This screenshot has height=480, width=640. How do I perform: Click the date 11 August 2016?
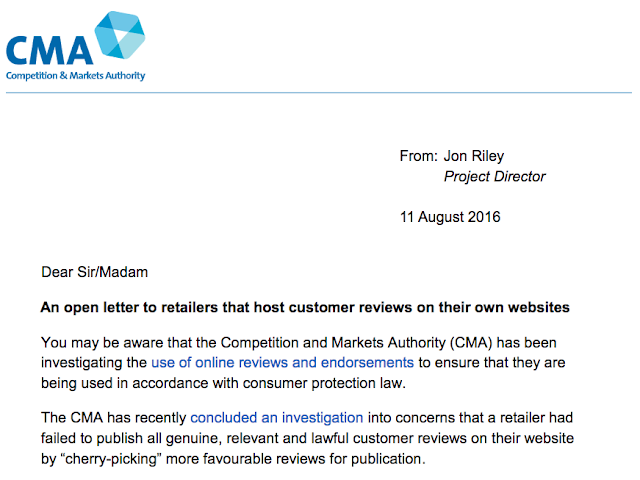click(x=451, y=216)
